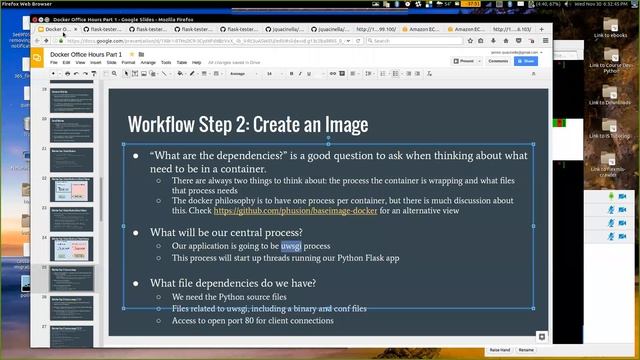
Task: Click the Docker Office Hours Part 1 title
Action: 86,54
